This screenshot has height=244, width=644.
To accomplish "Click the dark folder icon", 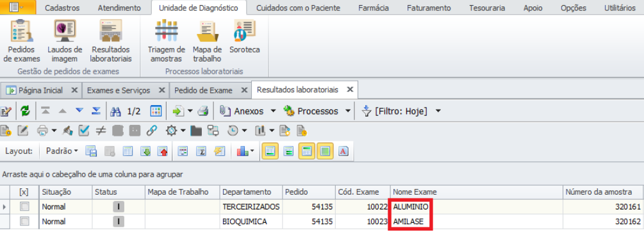I will [196, 131].
